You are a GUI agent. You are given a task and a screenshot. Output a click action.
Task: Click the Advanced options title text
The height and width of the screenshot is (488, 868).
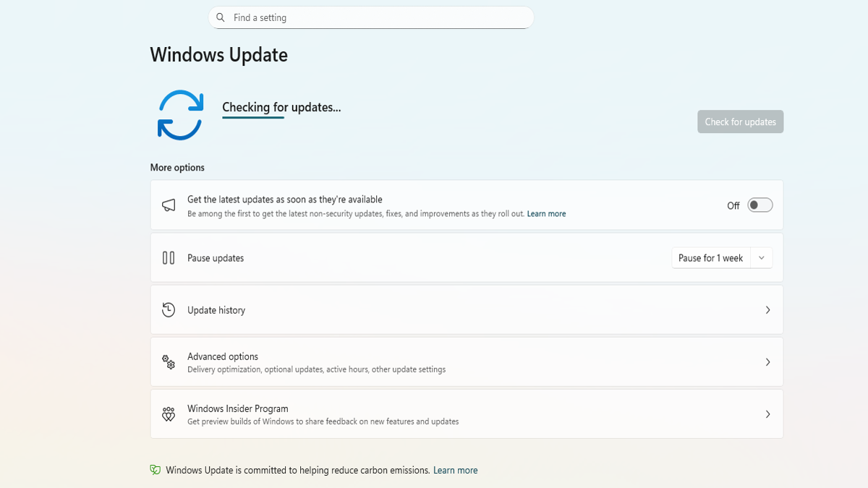223,356
